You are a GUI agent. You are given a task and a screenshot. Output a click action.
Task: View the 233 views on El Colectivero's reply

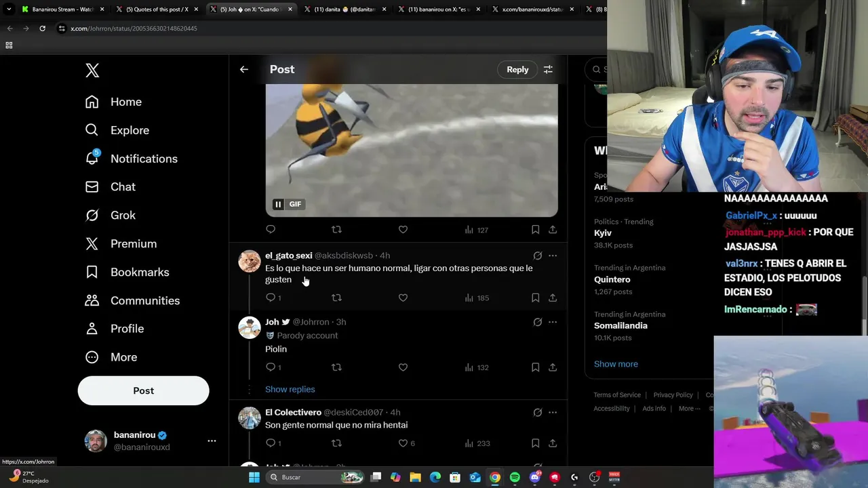(477, 443)
